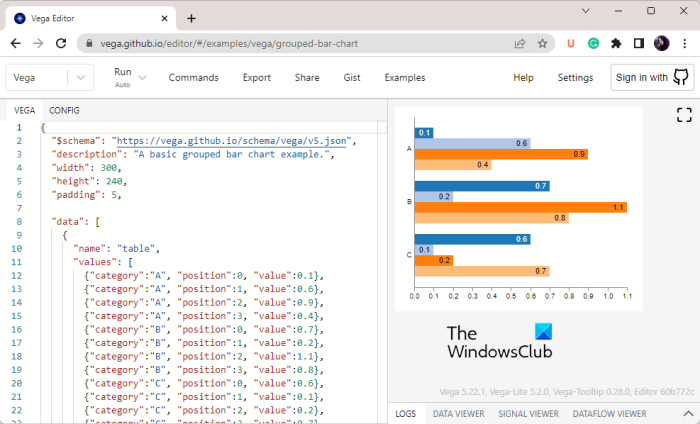
Task: Open chart in fullscreen mode
Action: pyautogui.click(x=684, y=115)
